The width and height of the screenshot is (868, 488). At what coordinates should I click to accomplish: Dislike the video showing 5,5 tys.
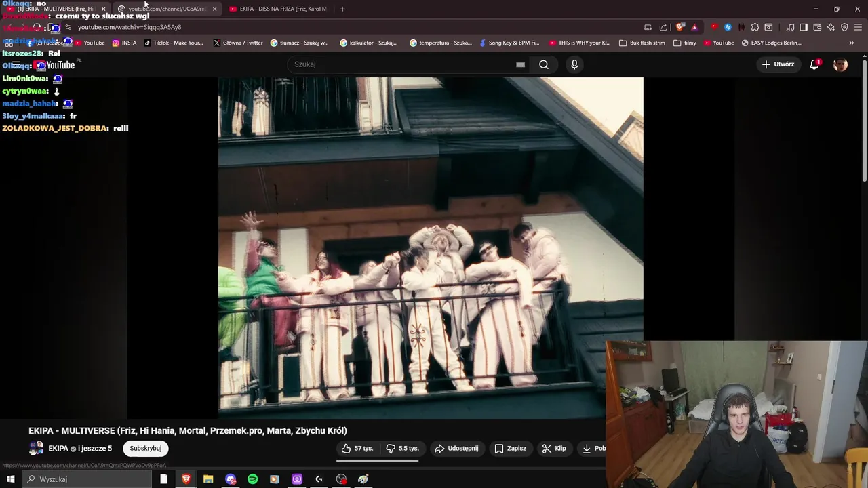[x=402, y=449]
